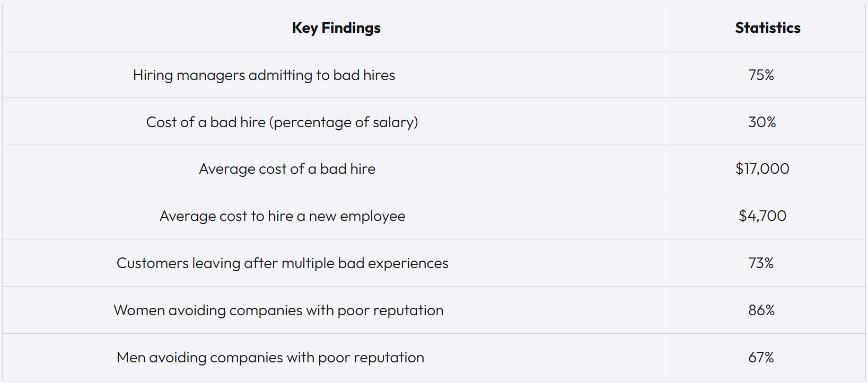The height and width of the screenshot is (383, 868).
Task: Select the 67% statistic
Action: point(761,358)
